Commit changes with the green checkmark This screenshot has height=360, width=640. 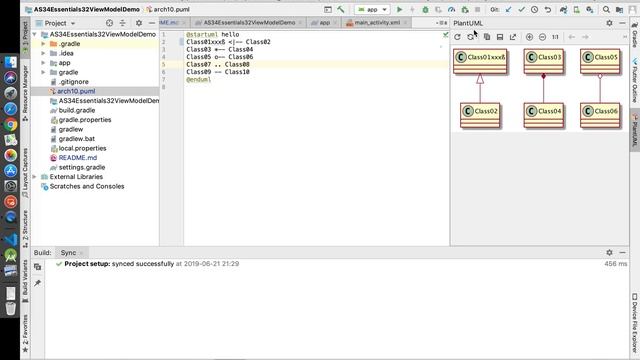pos(521,9)
